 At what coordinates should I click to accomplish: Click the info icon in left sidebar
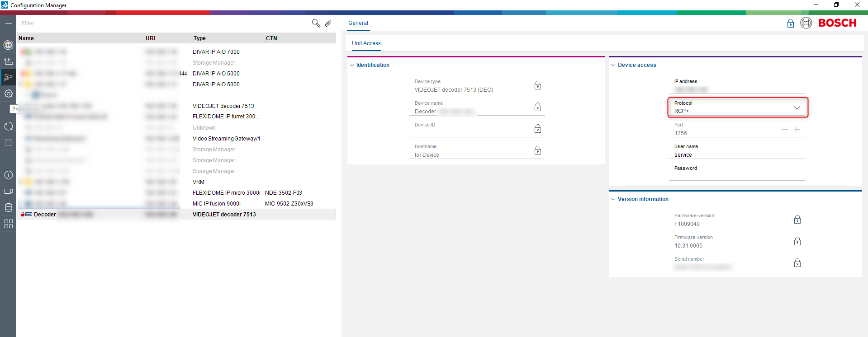pyautogui.click(x=8, y=175)
